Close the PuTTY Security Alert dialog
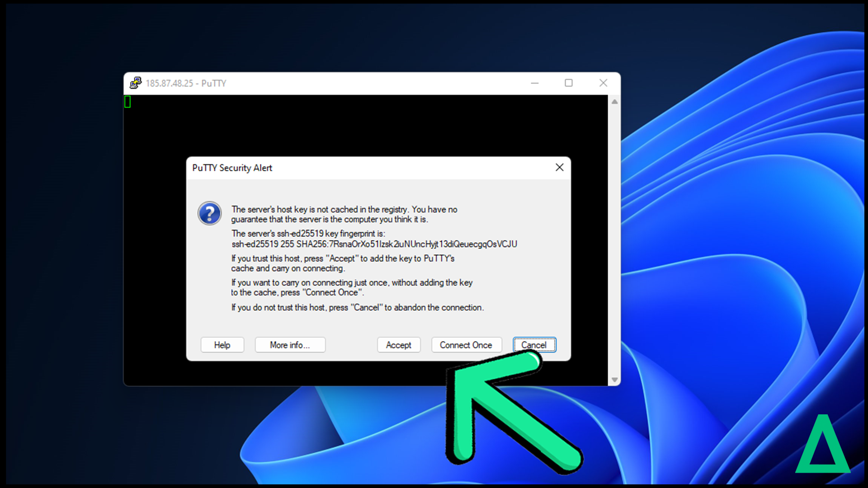 [559, 168]
